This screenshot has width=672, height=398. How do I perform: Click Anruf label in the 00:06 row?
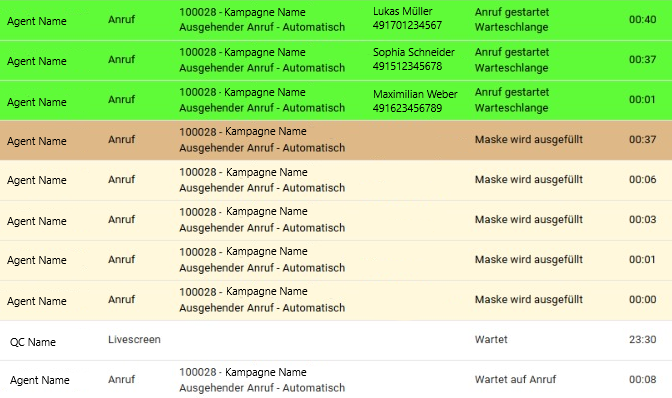pos(121,180)
